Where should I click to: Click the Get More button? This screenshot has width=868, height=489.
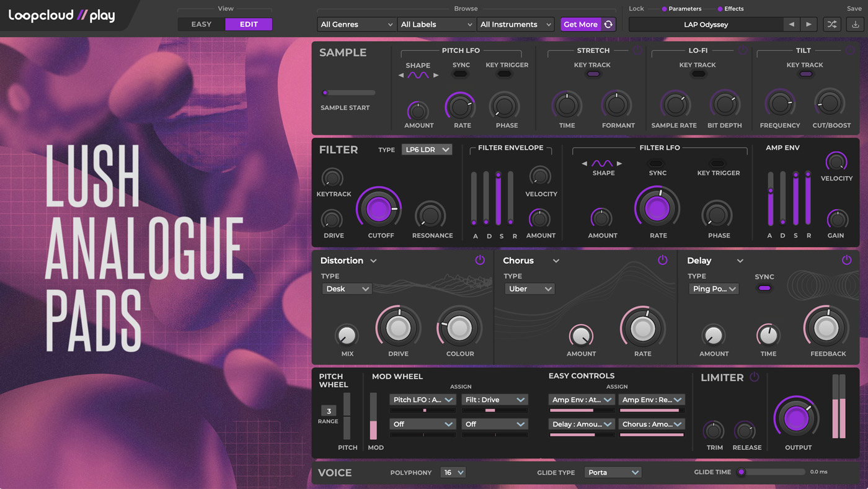click(x=580, y=24)
